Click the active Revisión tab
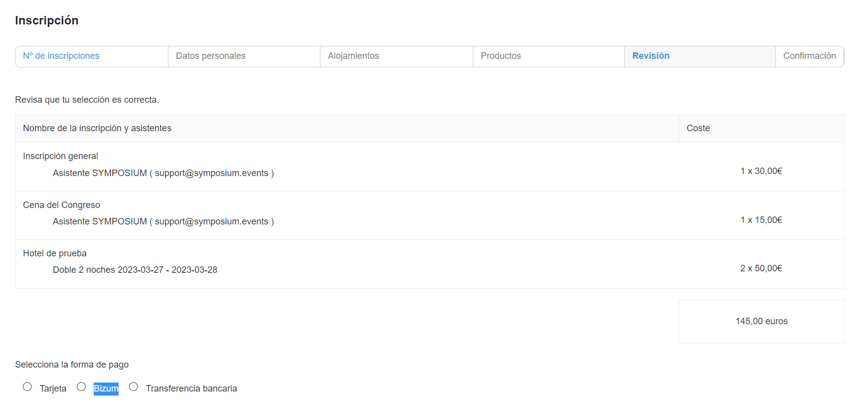 pyautogui.click(x=650, y=56)
